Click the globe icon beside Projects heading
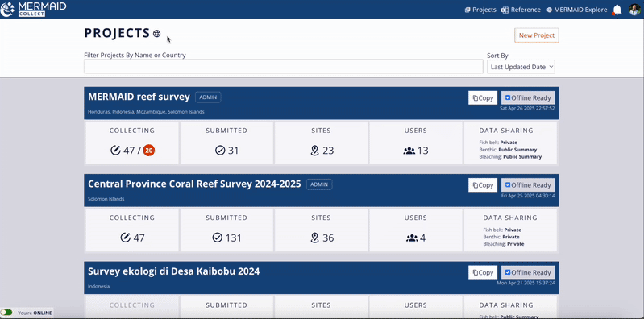 (x=157, y=34)
